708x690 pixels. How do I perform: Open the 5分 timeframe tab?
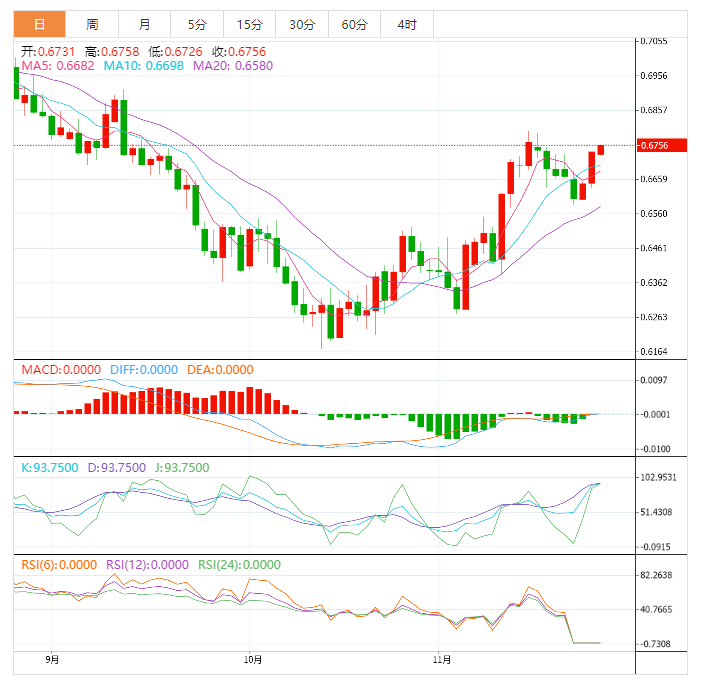(197, 24)
